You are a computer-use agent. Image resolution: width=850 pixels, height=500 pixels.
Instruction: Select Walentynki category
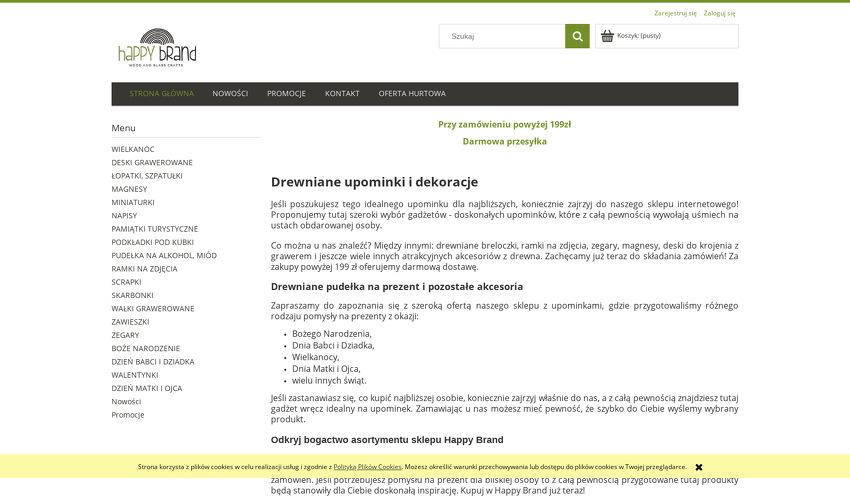pyautogui.click(x=134, y=375)
